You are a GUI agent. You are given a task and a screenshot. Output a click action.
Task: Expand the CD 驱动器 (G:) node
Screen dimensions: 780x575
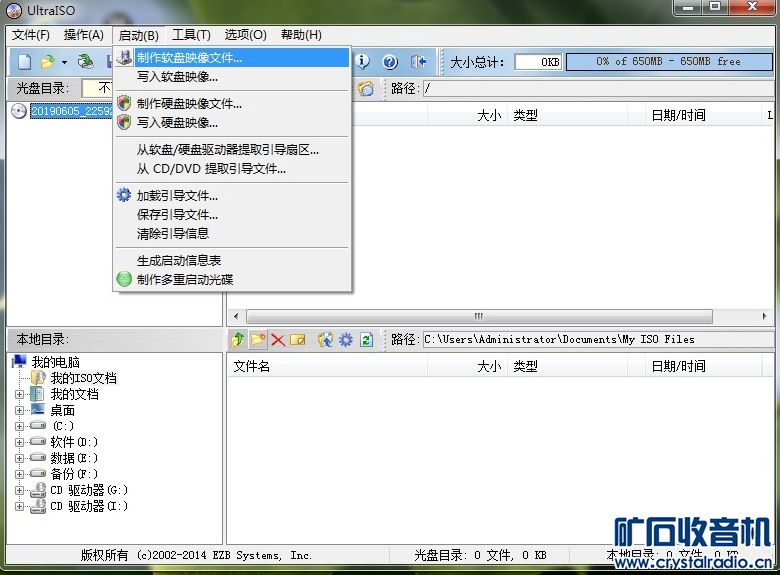click(19, 490)
